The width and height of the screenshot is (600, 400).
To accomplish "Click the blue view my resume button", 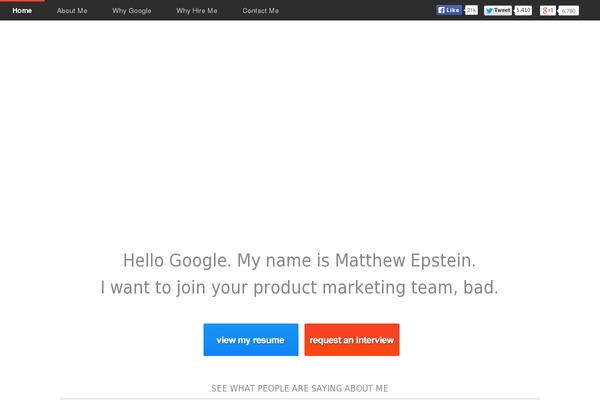I will (251, 340).
